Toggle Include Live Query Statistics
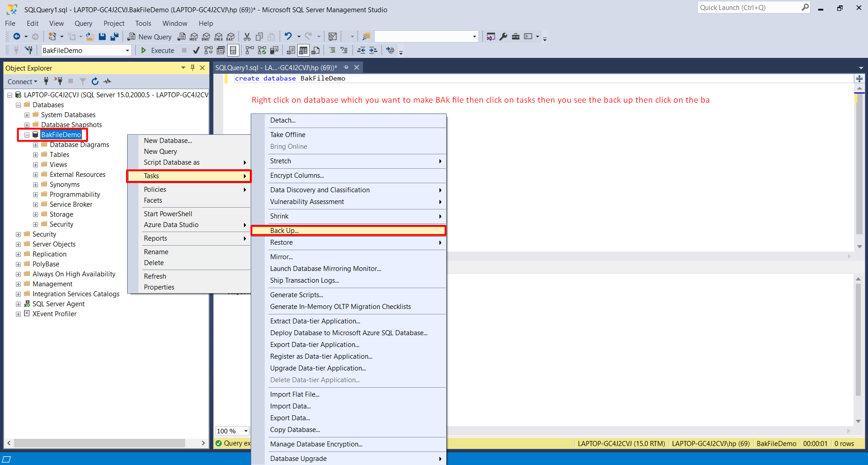The image size is (868, 465). 262,50
